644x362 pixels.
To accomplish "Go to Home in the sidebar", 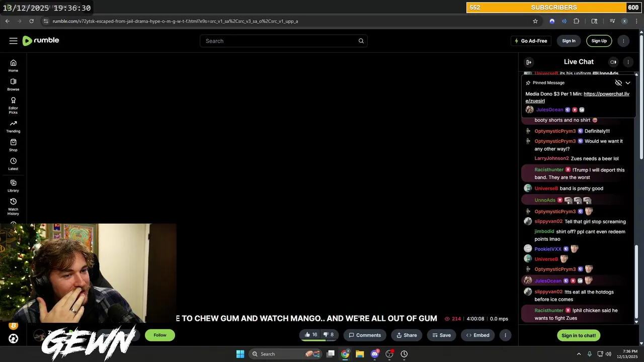I will (x=13, y=66).
